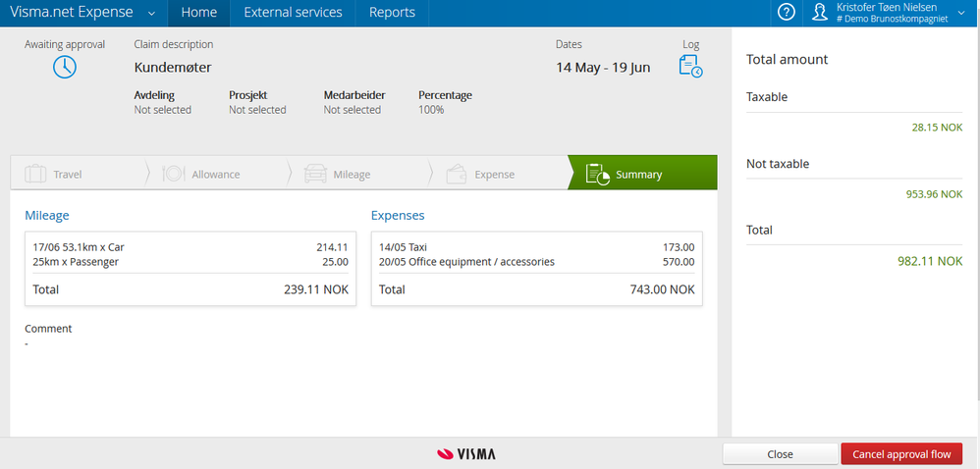Viewport: 980px width, 469px height.
Task: Go to the Home menu tab
Action: coord(198,13)
